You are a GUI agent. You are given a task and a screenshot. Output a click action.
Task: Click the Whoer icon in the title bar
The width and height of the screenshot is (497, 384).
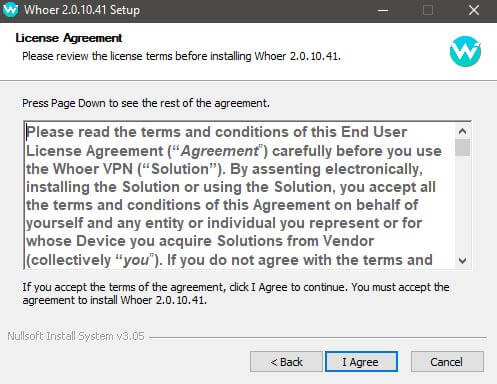(x=10, y=10)
